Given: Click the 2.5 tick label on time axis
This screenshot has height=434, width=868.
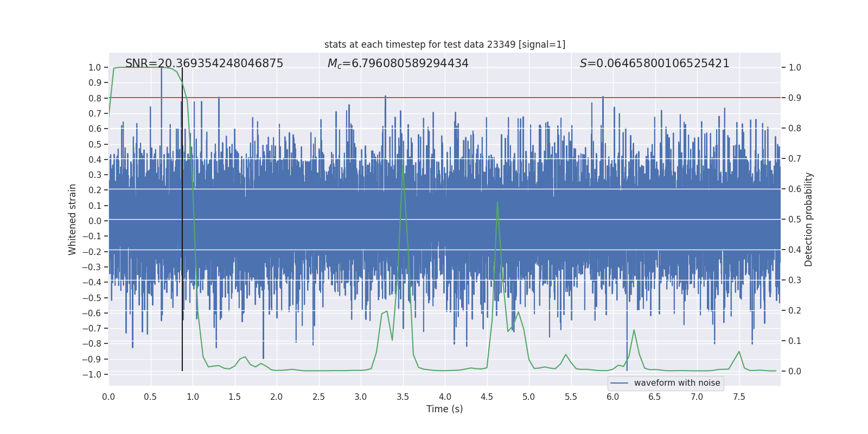Looking at the screenshot, I should click(318, 397).
